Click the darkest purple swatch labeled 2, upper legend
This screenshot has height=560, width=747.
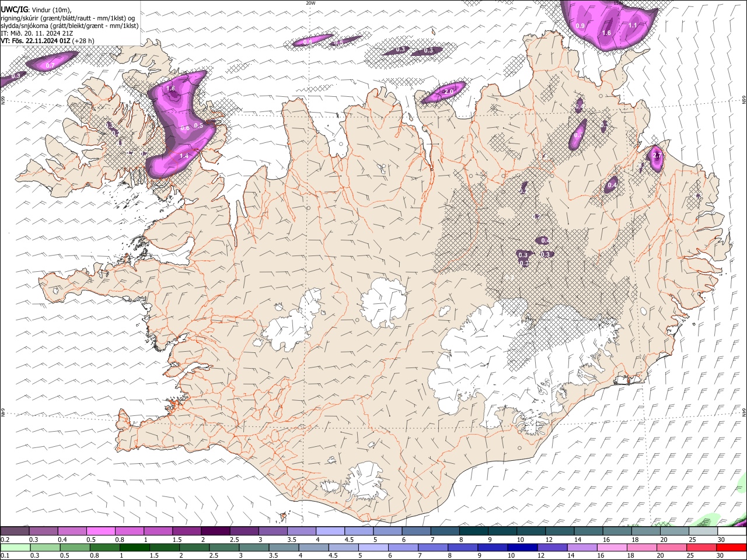click(215, 531)
